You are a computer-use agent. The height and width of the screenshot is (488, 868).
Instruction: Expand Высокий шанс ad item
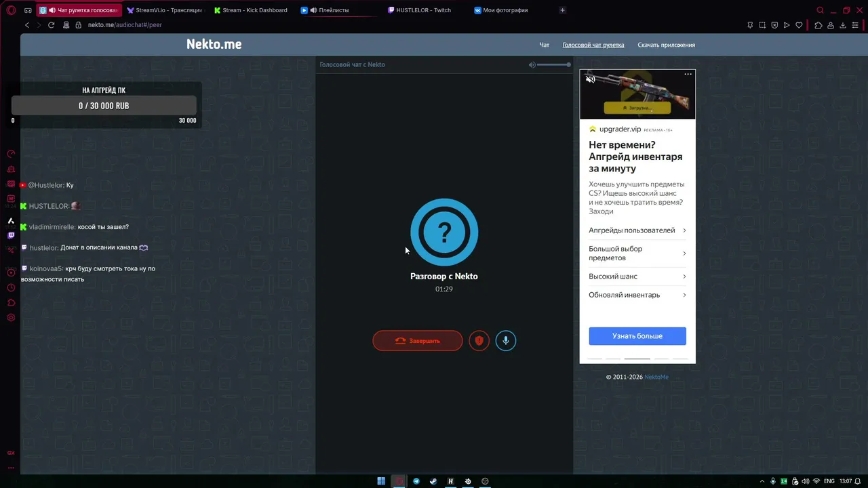point(637,277)
